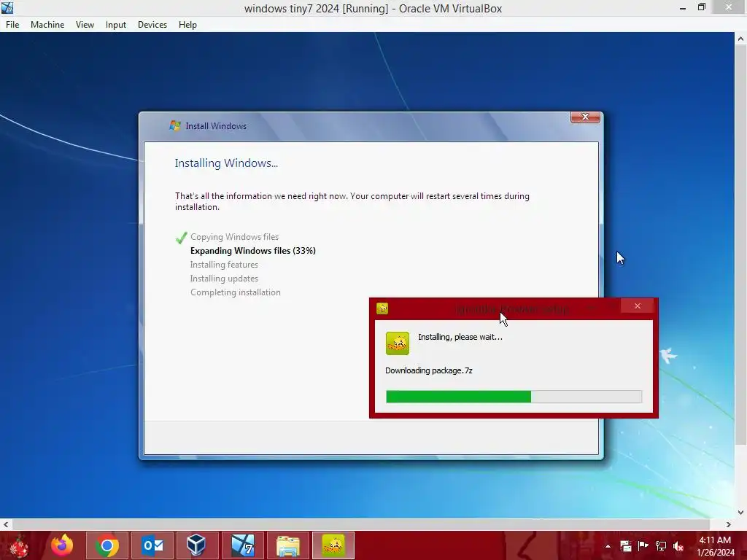Switch to VirtualBox Manager taskbar icon
This screenshot has height=560, width=747.
tap(198, 545)
